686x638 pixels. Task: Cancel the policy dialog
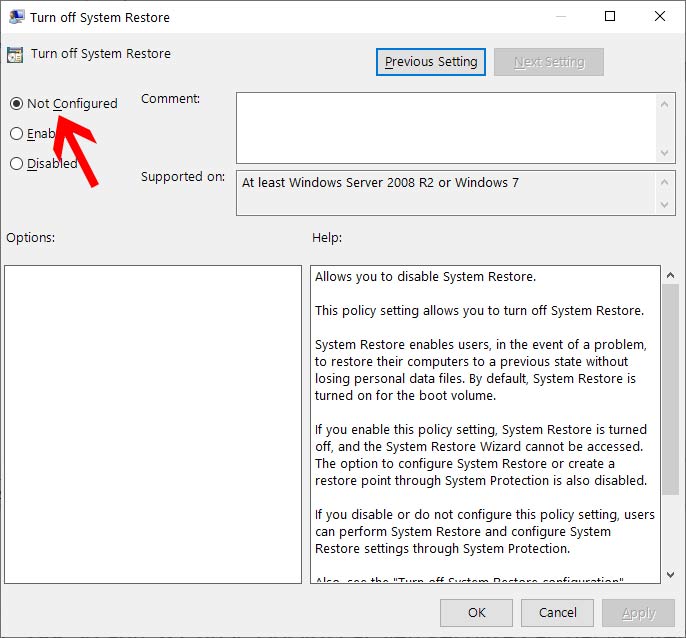[557, 613]
